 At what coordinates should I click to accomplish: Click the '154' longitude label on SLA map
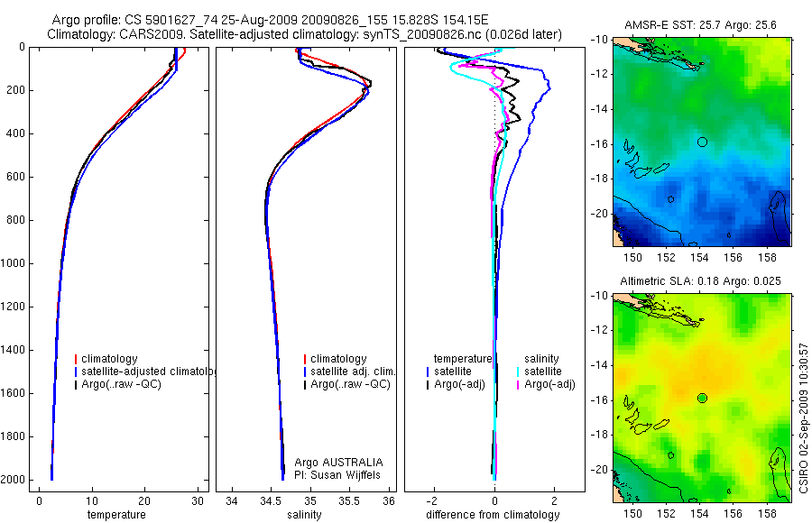[x=699, y=514]
